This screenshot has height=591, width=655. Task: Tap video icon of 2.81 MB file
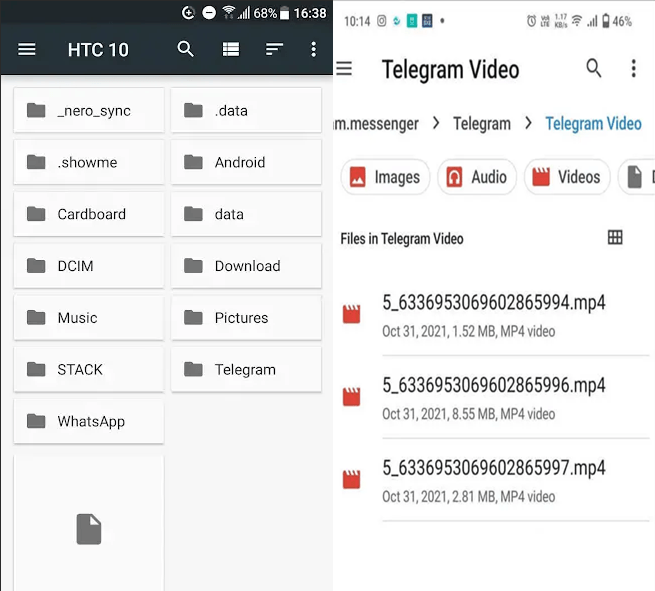[351, 479]
